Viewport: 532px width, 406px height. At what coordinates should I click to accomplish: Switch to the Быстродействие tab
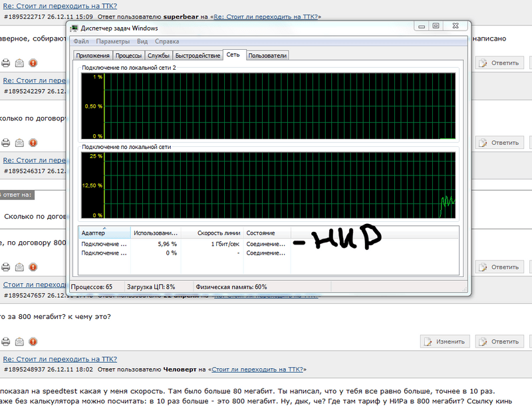[x=198, y=56]
